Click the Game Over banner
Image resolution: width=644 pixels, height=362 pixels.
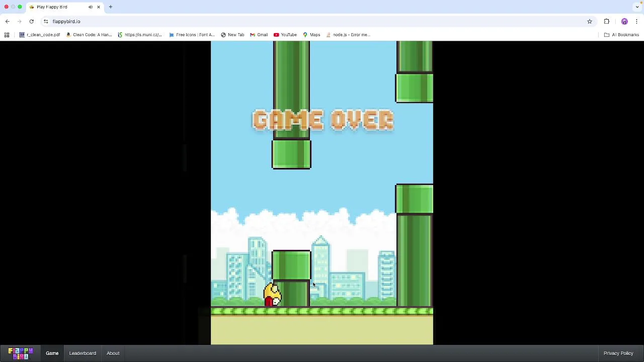[323, 120]
